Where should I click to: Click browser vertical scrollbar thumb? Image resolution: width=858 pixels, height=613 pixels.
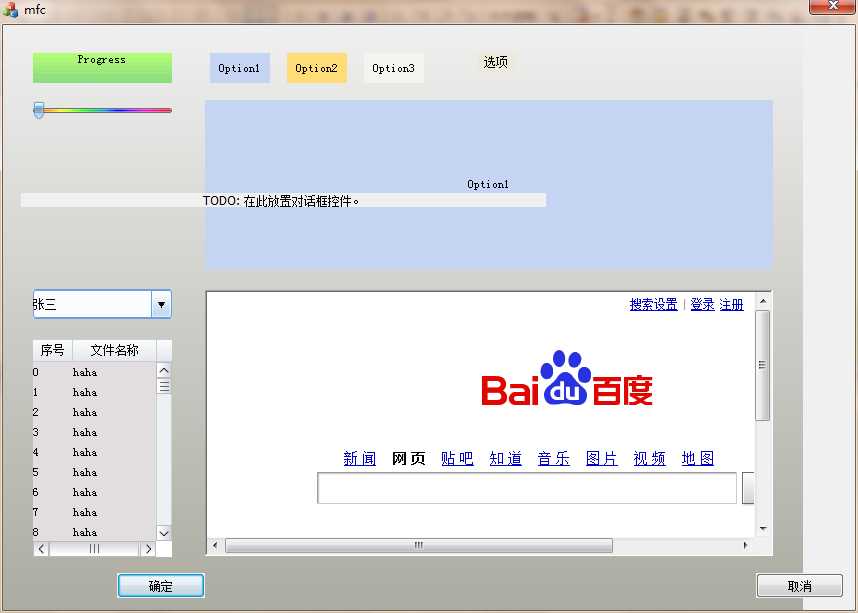(763, 365)
